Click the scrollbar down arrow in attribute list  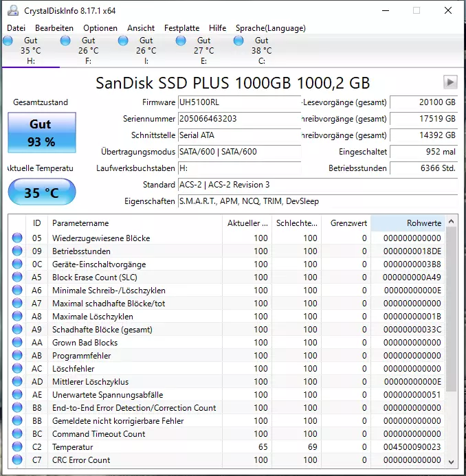(451, 462)
